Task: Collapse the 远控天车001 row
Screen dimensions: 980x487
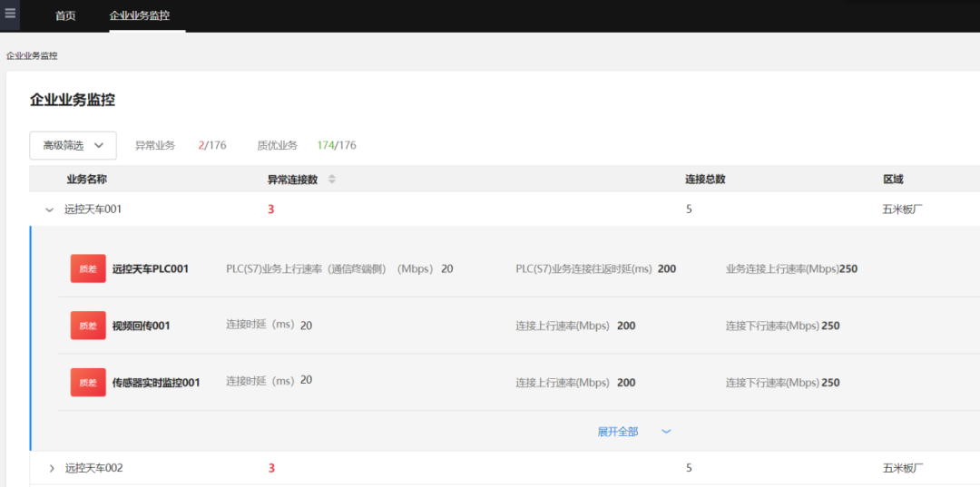Action: 50,209
